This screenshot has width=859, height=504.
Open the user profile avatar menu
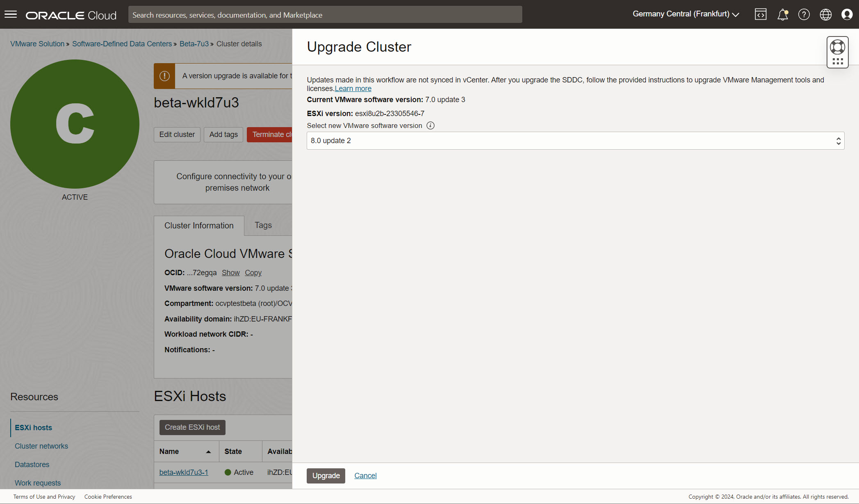coord(847,15)
